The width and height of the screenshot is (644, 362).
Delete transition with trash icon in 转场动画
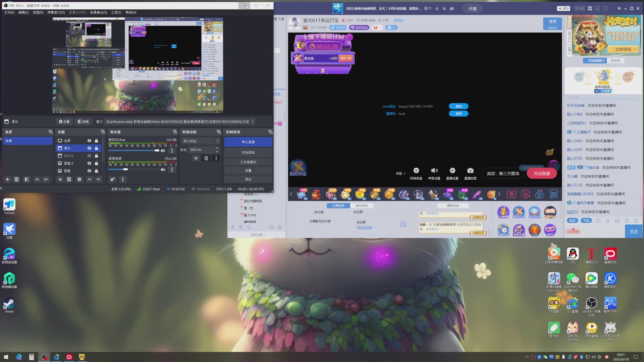(206, 158)
